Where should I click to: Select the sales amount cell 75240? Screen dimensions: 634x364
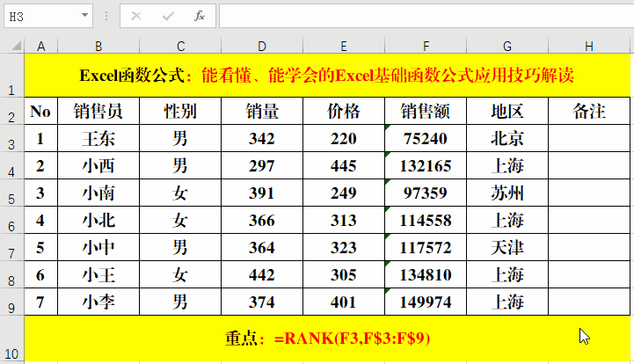pos(426,138)
